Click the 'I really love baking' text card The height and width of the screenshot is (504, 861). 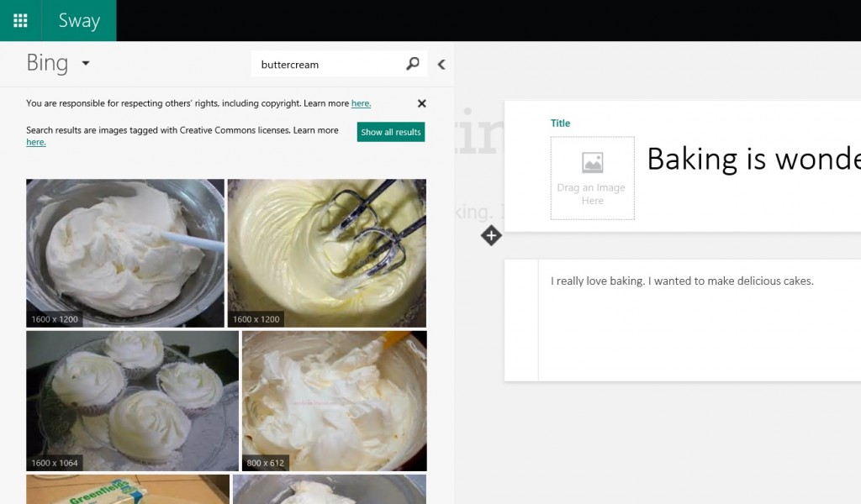point(682,281)
